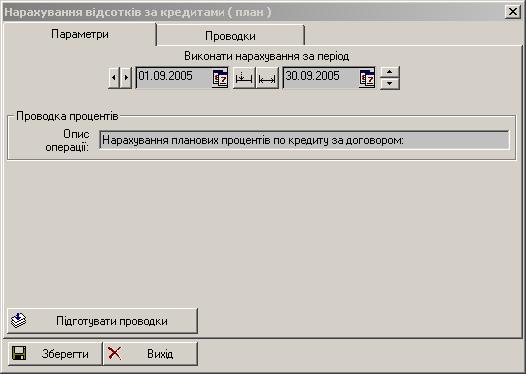The width and height of the screenshot is (526, 374).
Task: Close the dialog window with X
Action: click(513, 12)
